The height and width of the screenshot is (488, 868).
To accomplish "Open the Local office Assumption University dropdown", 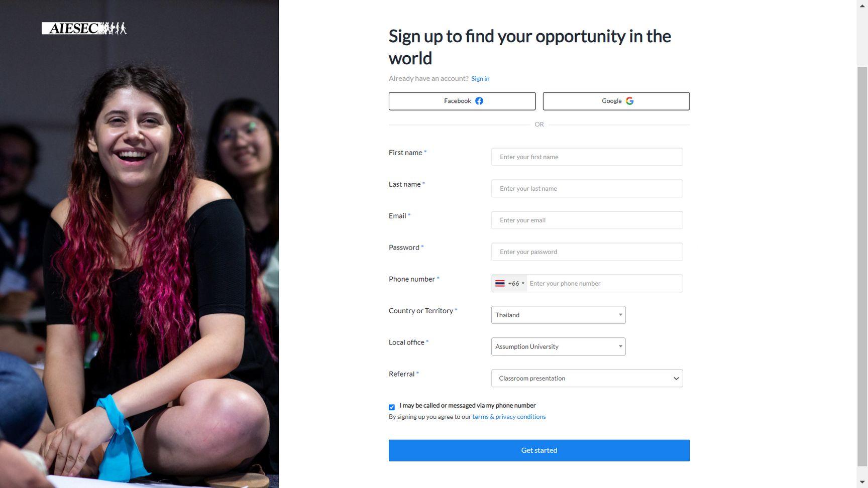I will (x=558, y=346).
